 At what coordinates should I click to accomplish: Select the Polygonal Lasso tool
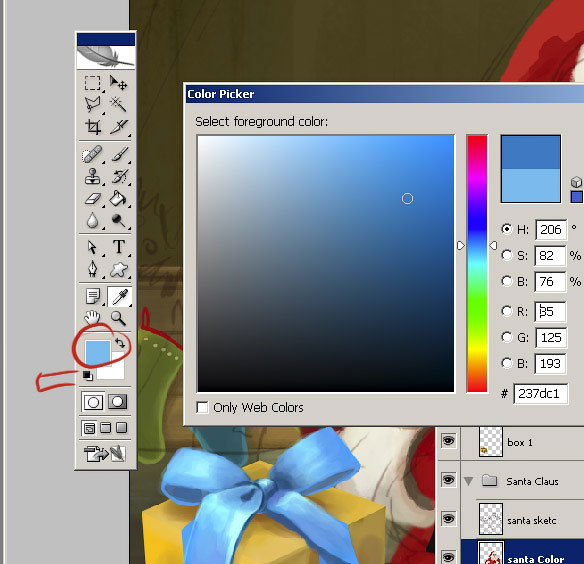tap(92, 104)
